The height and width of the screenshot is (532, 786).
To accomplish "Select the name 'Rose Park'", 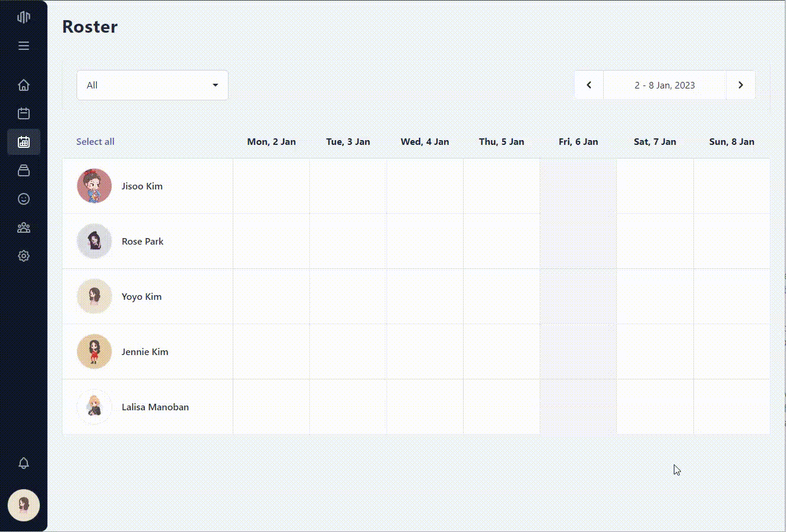I will (142, 241).
